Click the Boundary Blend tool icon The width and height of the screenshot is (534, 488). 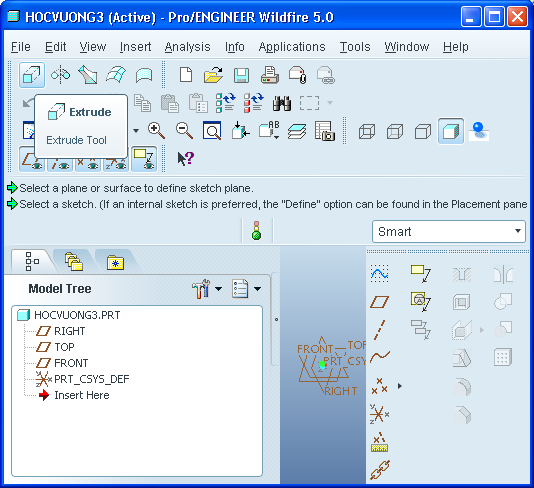click(116, 75)
